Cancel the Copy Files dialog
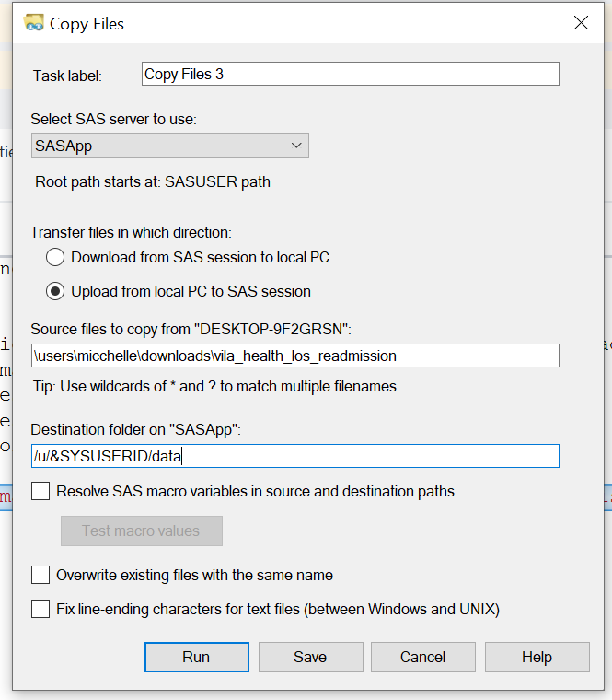This screenshot has height=700, width=612. [423, 657]
